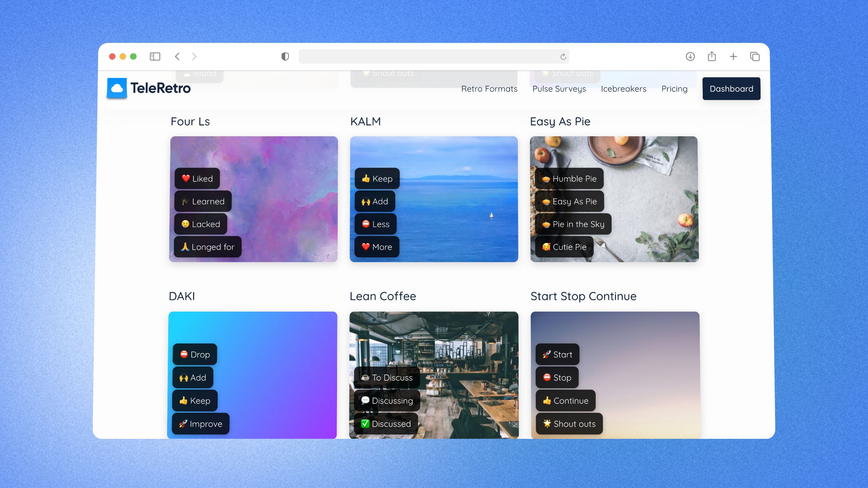Click the Icebreakers tab
This screenshot has height=488, width=868.
click(624, 88)
